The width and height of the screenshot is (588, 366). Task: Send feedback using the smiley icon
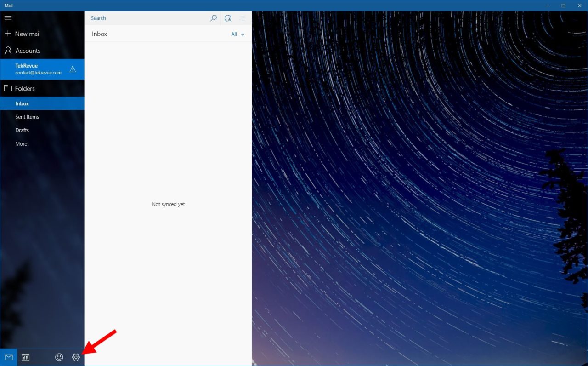click(59, 357)
